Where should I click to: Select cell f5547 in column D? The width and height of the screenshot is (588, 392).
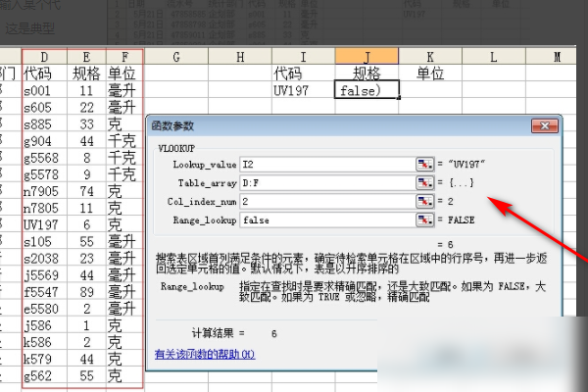click(x=44, y=292)
